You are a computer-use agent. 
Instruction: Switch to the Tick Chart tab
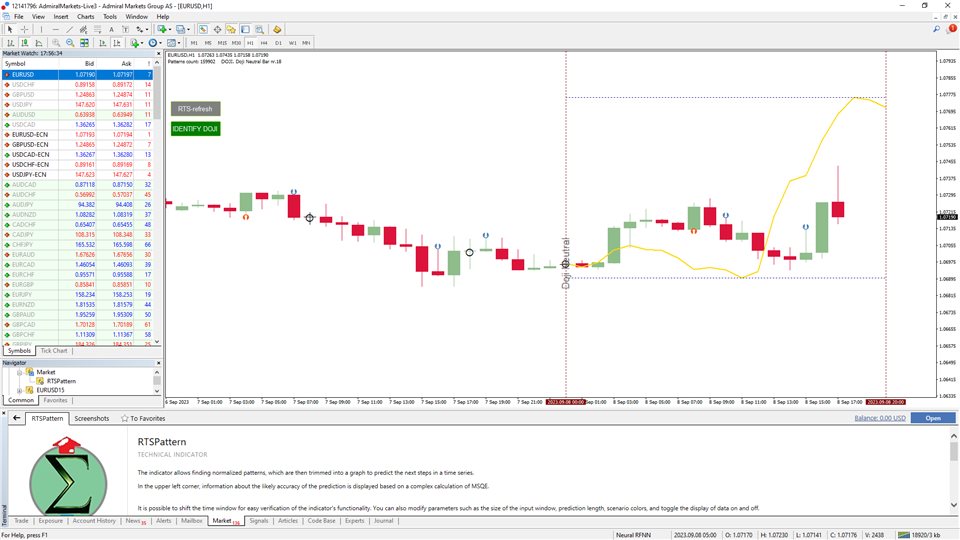(54, 351)
